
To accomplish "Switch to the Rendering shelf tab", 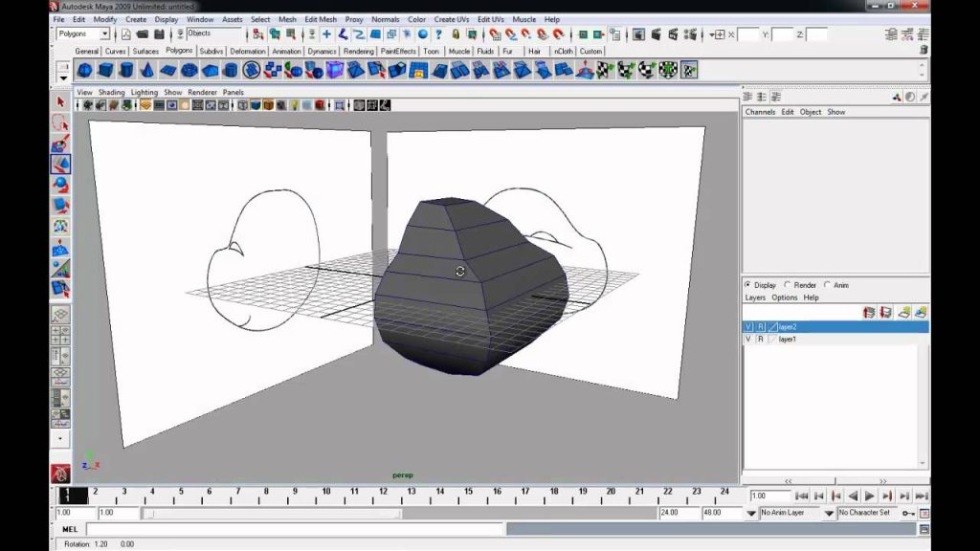I will (358, 52).
